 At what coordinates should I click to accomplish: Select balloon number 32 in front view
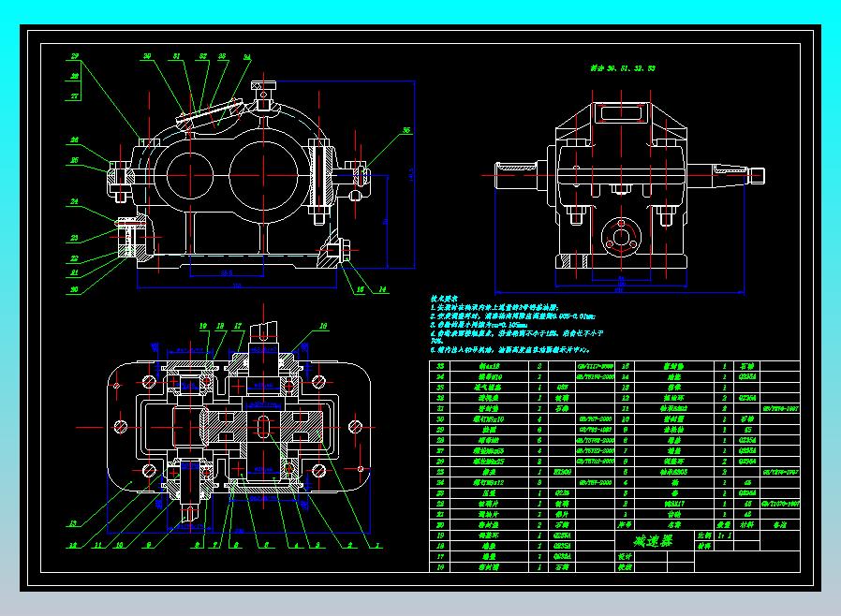(x=202, y=56)
